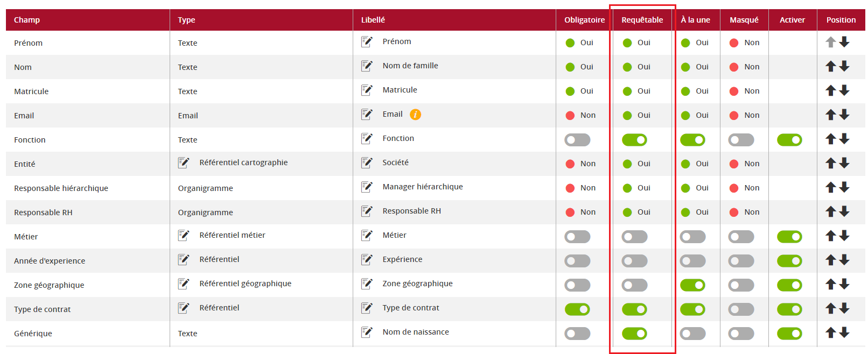868x354 pixels.
Task: Click the Requêtable column header
Action: pyautogui.click(x=642, y=20)
